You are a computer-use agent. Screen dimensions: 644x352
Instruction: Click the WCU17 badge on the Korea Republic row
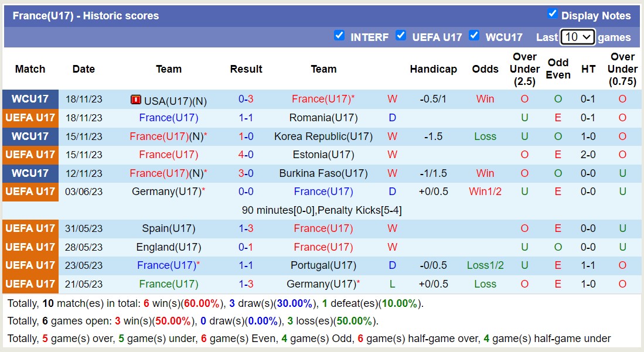[30, 136]
